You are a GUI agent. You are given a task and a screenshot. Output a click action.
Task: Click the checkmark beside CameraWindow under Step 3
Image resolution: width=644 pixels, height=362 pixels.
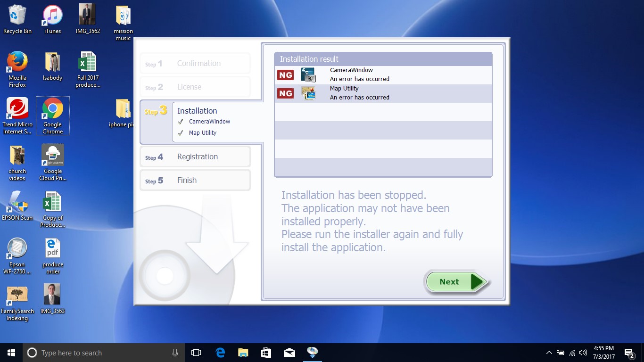tap(182, 121)
